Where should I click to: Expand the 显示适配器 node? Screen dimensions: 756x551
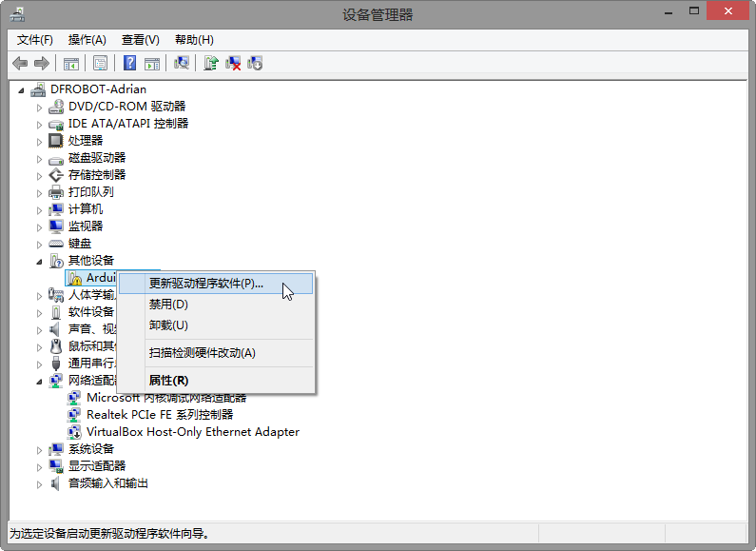point(40,466)
